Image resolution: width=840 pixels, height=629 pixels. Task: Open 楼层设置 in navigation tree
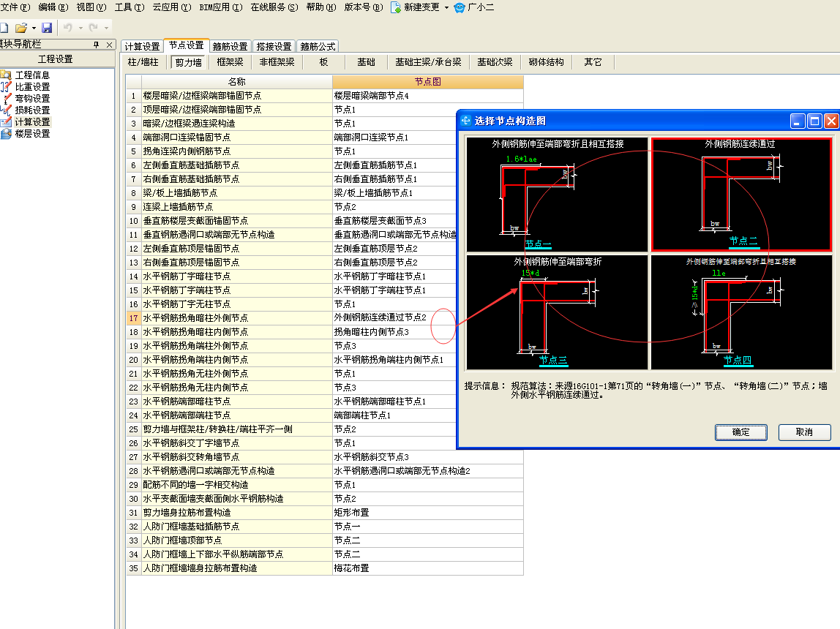[x=32, y=134]
